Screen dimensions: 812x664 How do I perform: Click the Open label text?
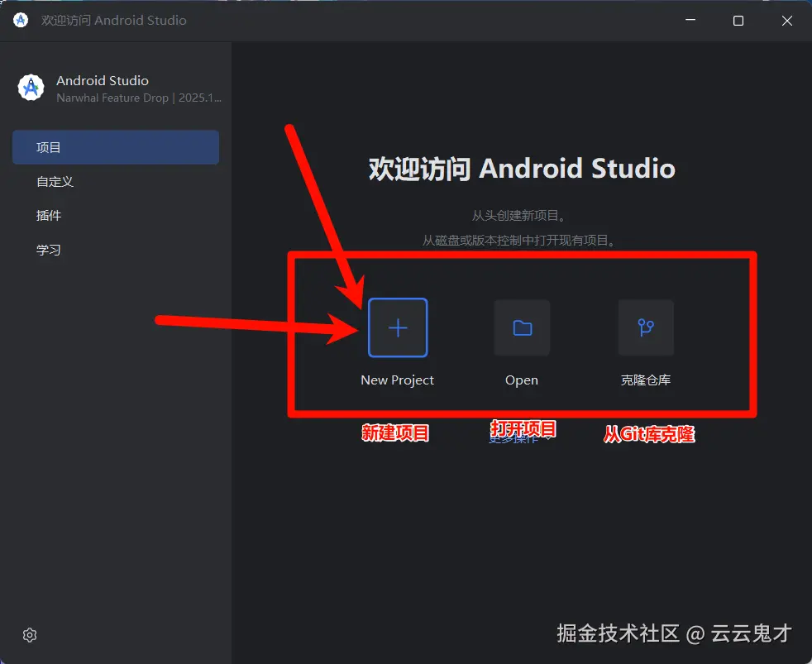(x=522, y=380)
